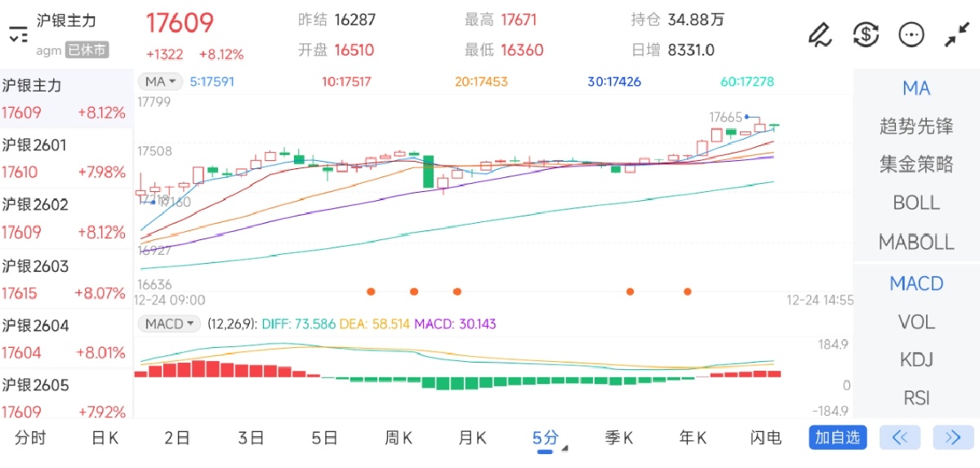Select the 趋势先锋 indicator
Screen dimensions: 980x468
916,127
